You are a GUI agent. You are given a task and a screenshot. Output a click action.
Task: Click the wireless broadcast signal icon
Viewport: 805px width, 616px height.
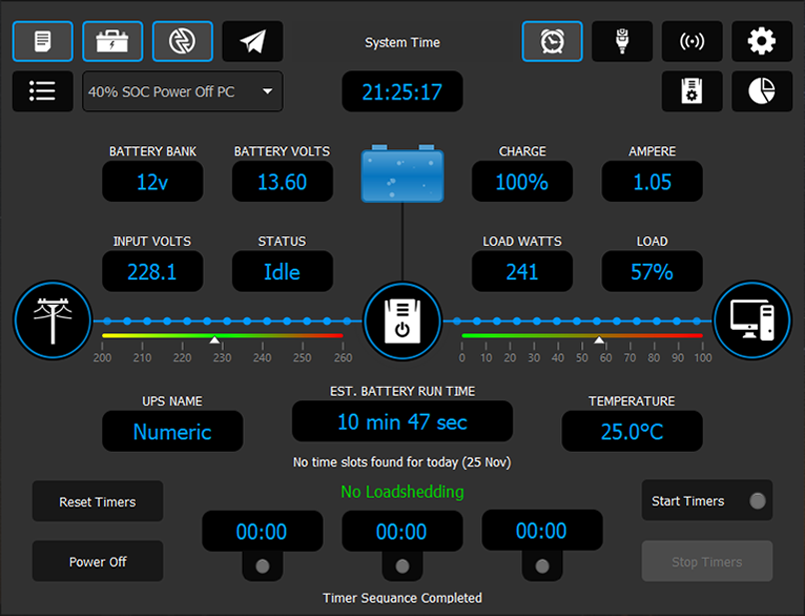[692, 41]
